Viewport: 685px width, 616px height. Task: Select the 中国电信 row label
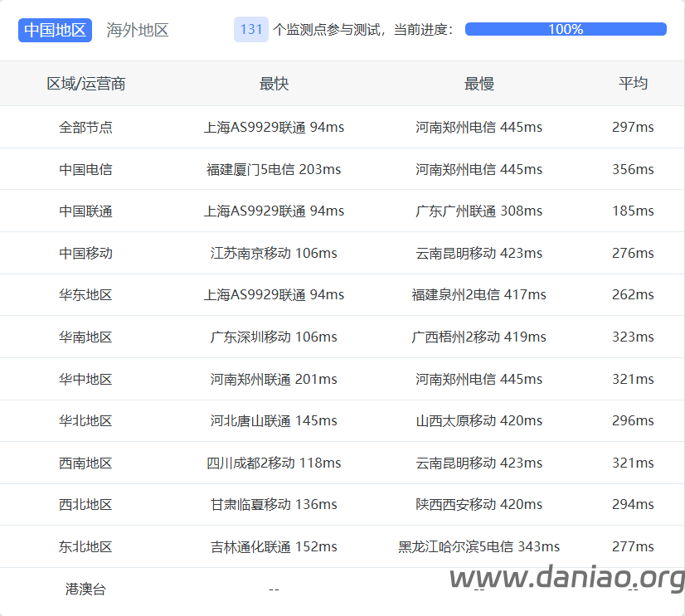85,169
